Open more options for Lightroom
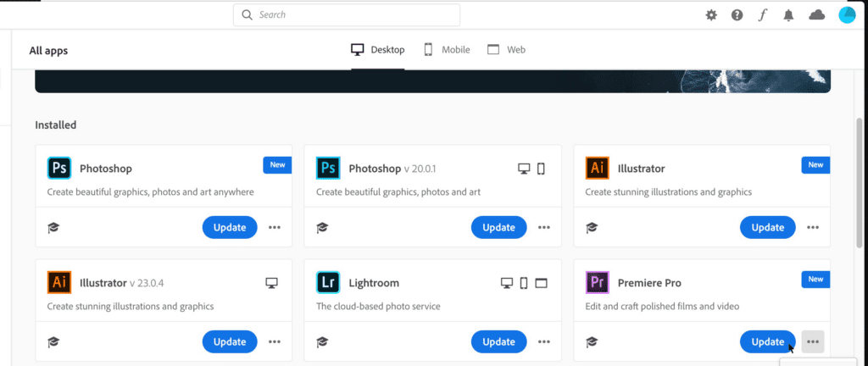This screenshot has width=868, height=366. coord(544,341)
